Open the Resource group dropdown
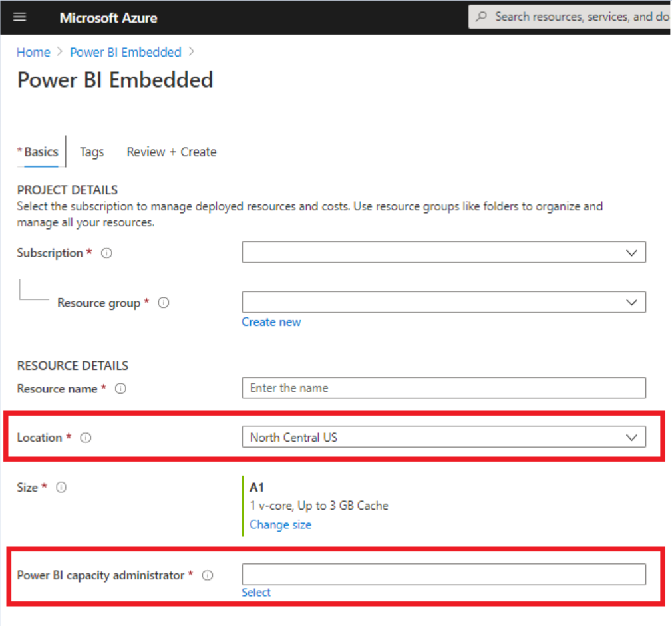 pyautogui.click(x=444, y=302)
